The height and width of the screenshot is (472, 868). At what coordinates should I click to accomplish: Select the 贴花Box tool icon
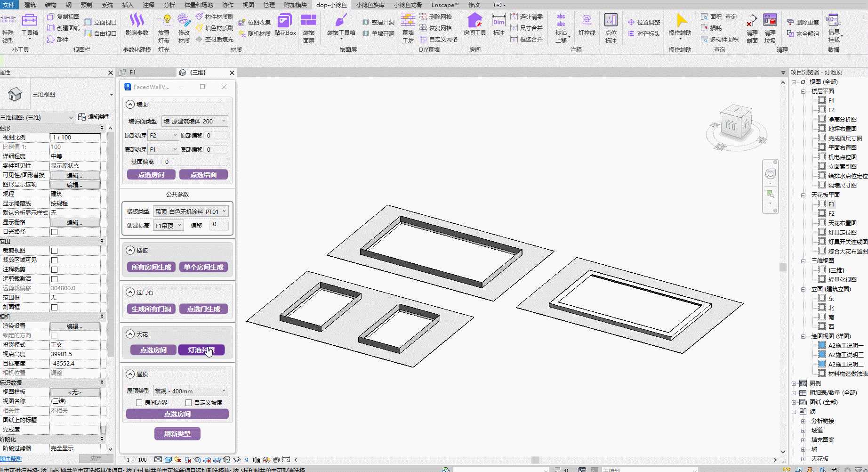coord(285,21)
